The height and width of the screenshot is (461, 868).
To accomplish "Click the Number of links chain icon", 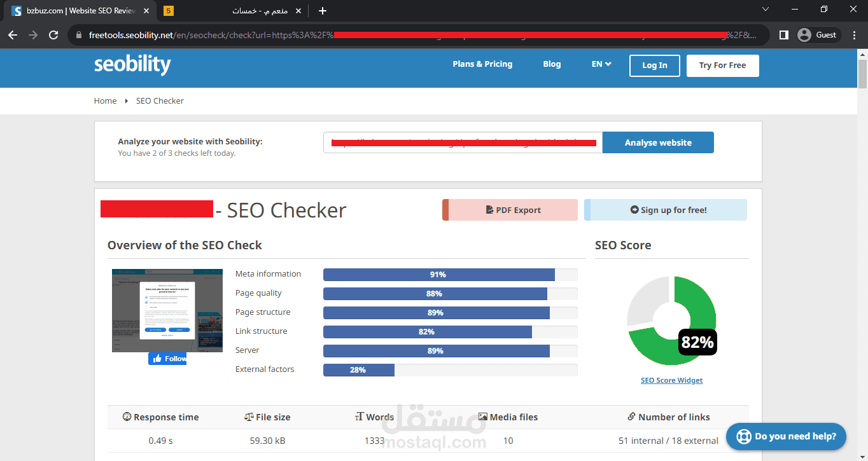I will [631, 417].
